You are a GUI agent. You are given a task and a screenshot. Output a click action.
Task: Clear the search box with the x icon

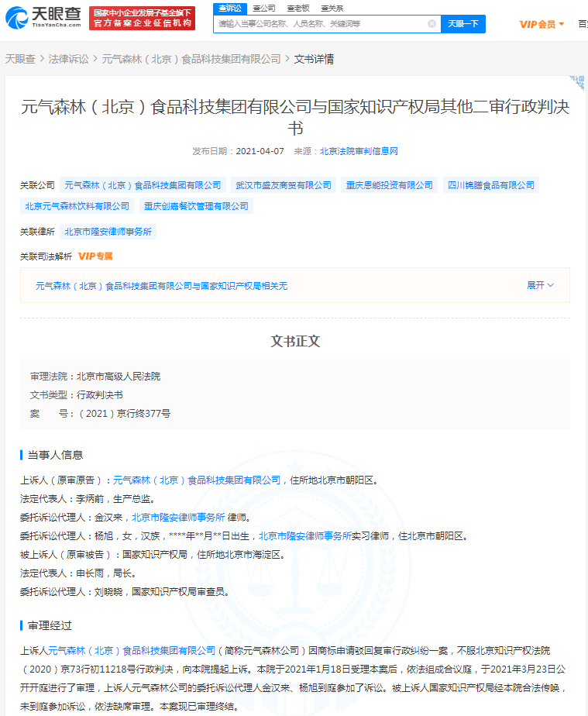click(432, 24)
